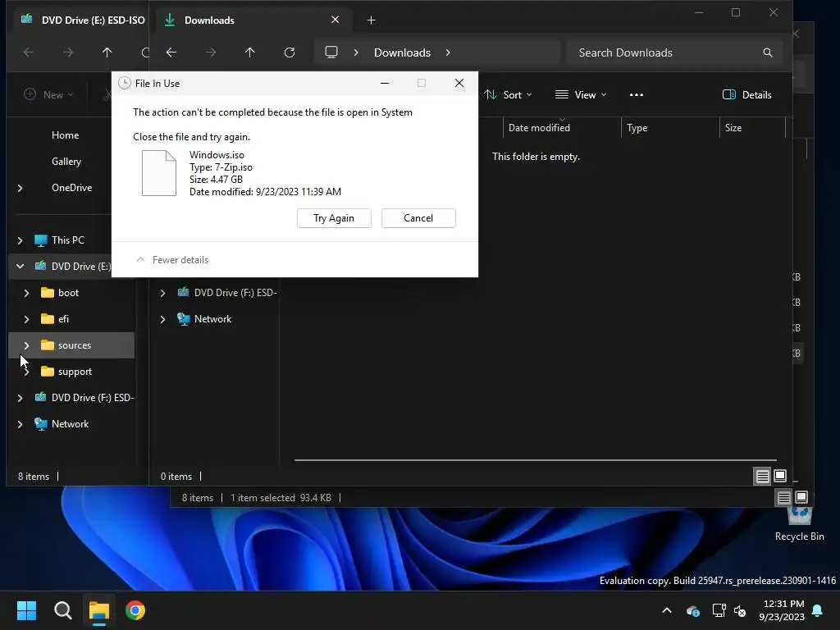Select the Recycle Bin desktop icon
840x630 pixels.
point(799,524)
